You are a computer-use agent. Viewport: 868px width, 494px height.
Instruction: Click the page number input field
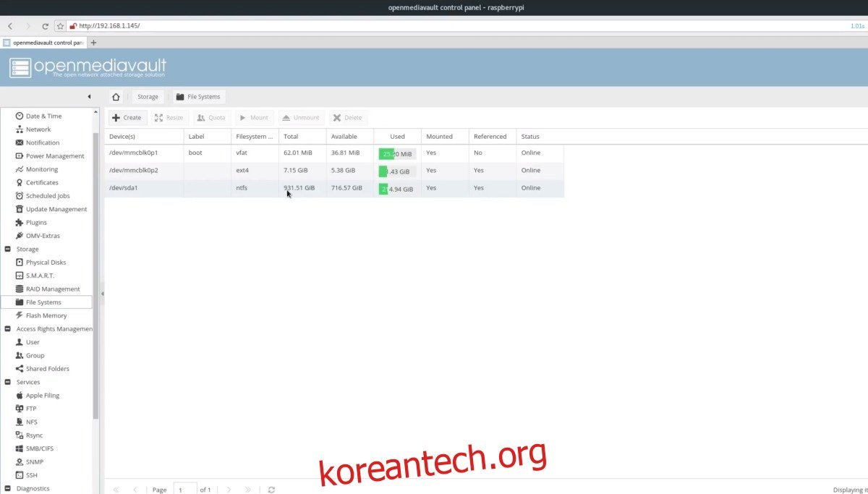tap(185, 490)
